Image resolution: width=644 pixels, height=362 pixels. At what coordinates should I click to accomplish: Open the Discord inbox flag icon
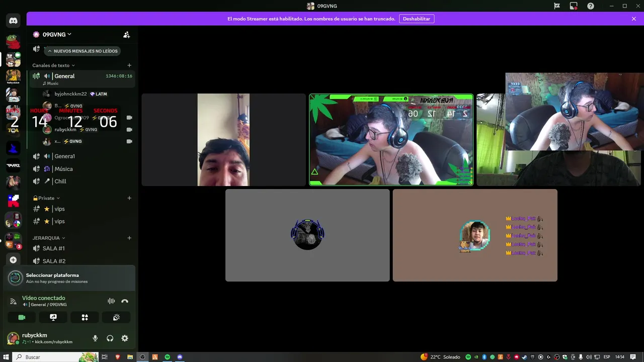point(557,6)
